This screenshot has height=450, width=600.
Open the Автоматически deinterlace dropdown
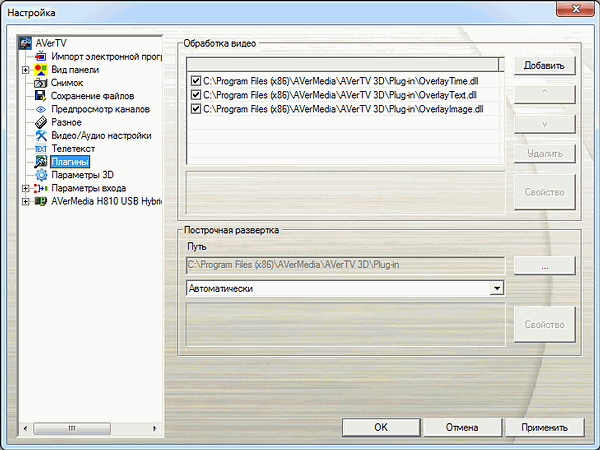pyautogui.click(x=496, y=288)
